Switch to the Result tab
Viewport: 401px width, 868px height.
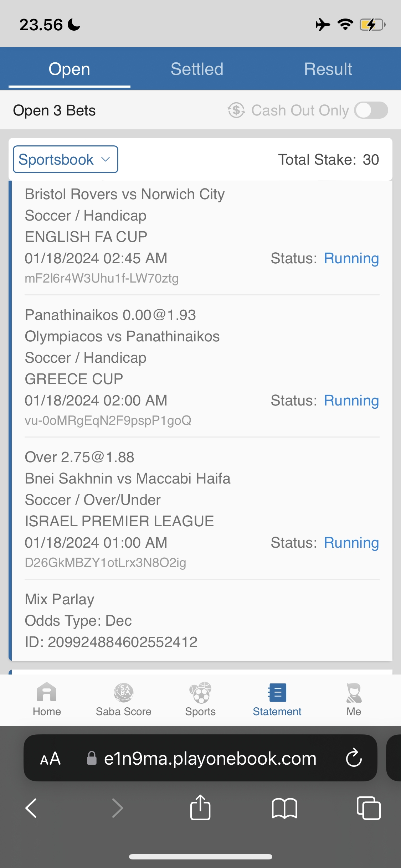[x=328, y=69]
